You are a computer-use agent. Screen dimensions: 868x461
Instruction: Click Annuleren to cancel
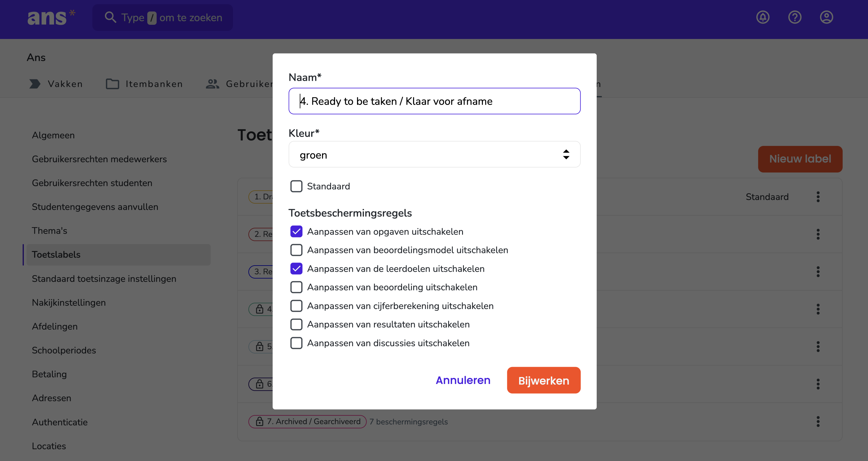point(463,380)
